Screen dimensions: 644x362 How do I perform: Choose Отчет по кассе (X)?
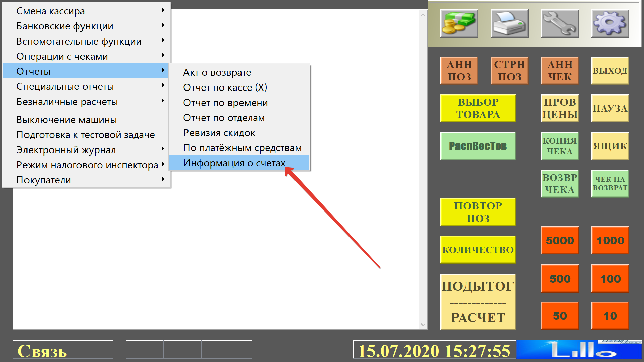(225, 87)
